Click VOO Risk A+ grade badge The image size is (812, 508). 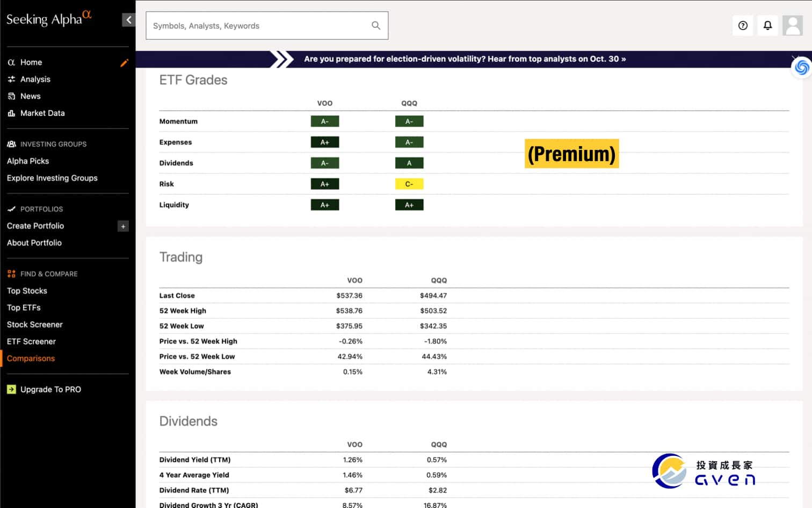325,184
